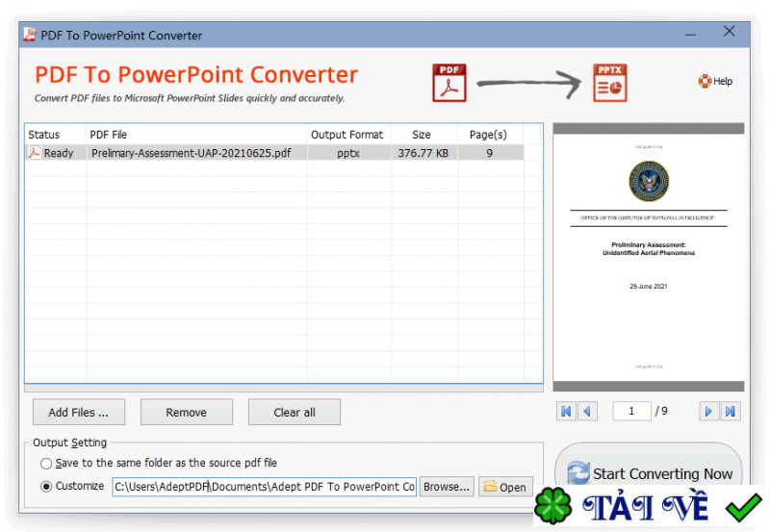The height and width of the screenshot is (532, 770).
Task: Click the output path text field
Action: coord(264,487)
